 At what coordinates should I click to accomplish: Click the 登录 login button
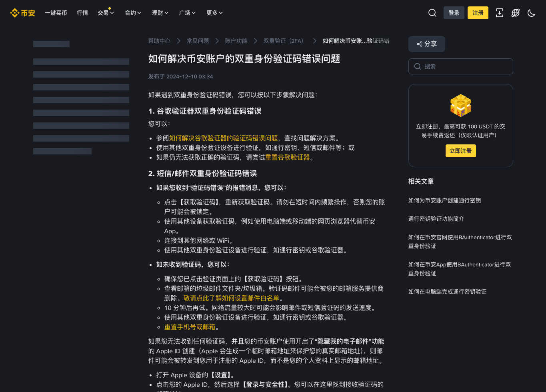point(454,13)
